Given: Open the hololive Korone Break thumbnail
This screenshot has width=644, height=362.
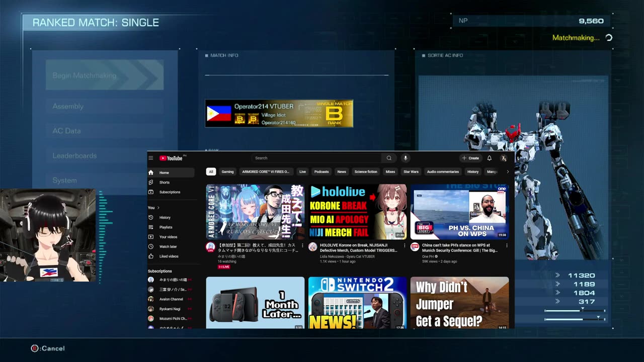Looking at the screenshot, I should [357, 212].
